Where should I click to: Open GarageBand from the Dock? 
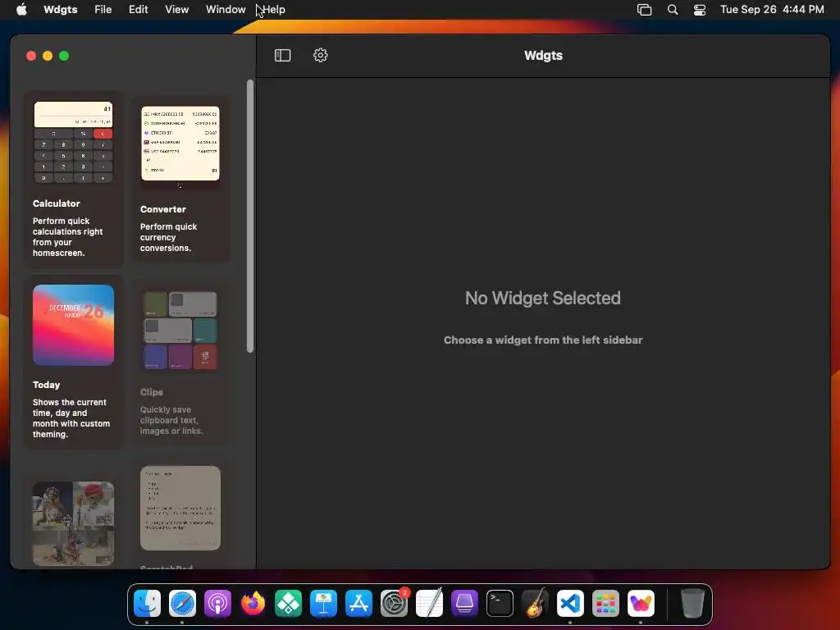click(x=535, y=603)
